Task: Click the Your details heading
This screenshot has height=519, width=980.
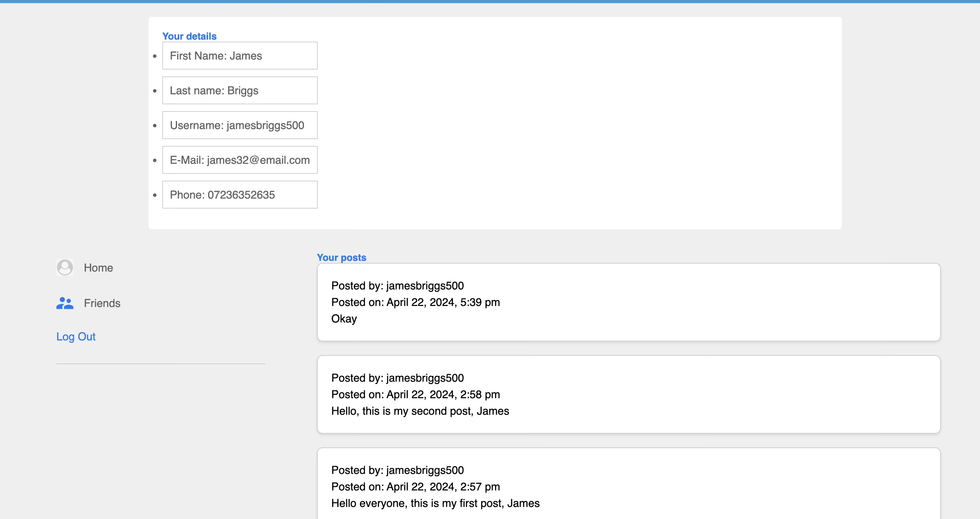Action: click(189, 36)
